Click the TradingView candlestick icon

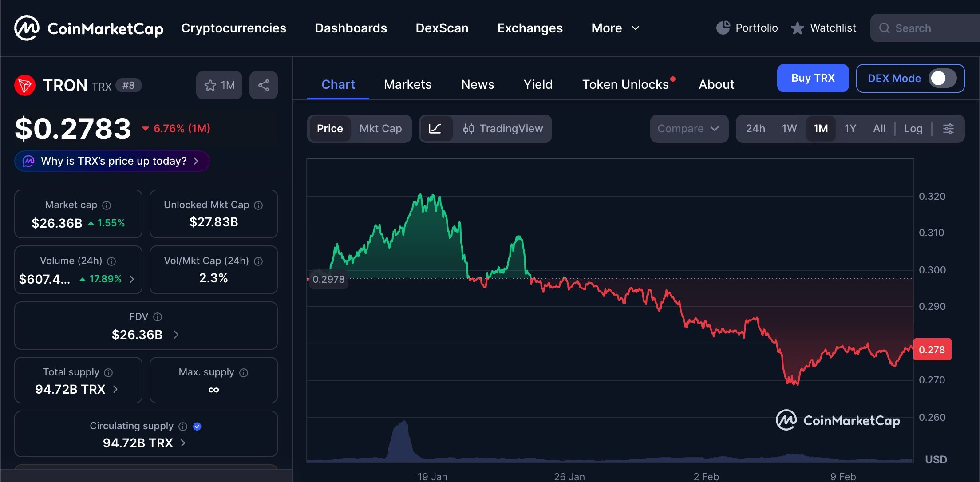click(468, 129)
